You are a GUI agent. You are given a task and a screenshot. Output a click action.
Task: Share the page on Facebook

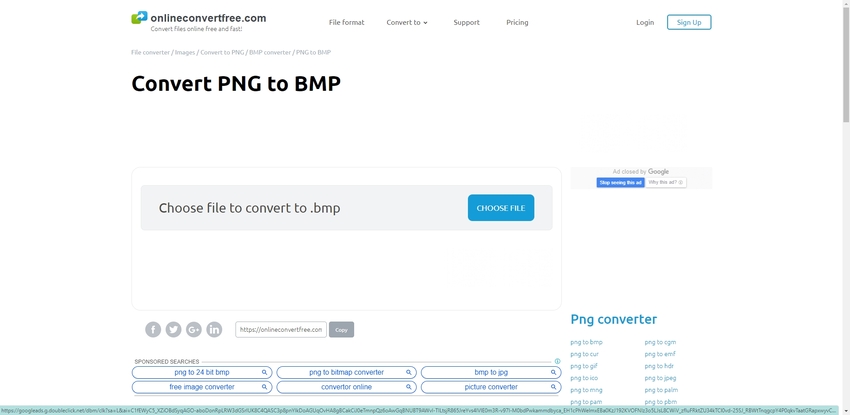(153, 329)
